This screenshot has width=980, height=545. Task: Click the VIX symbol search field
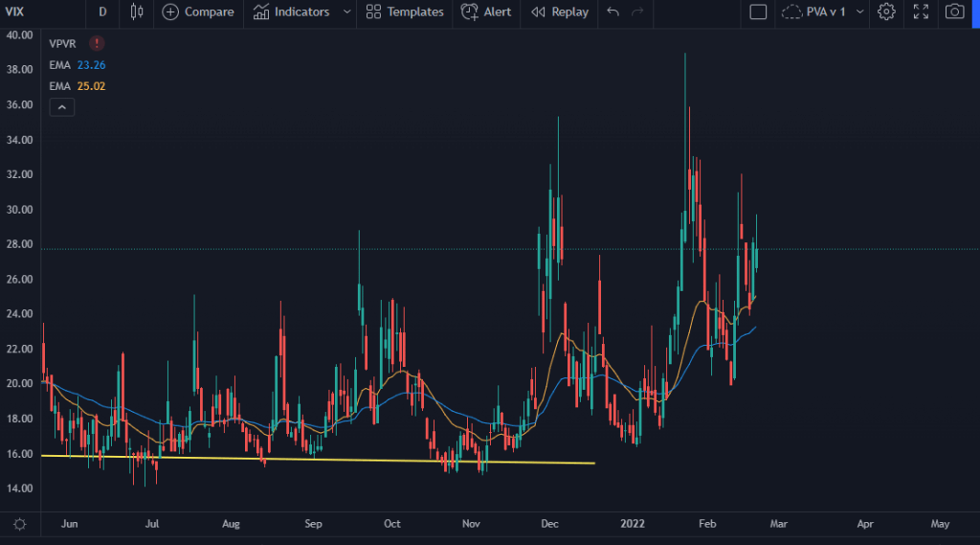coord(15,11)
